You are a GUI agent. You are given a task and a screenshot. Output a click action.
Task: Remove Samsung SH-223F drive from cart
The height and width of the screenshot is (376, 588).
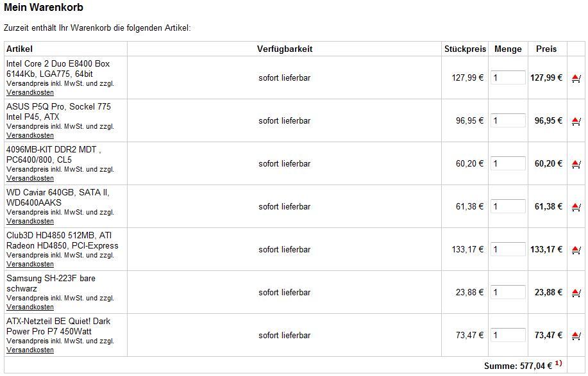point(576,293)
